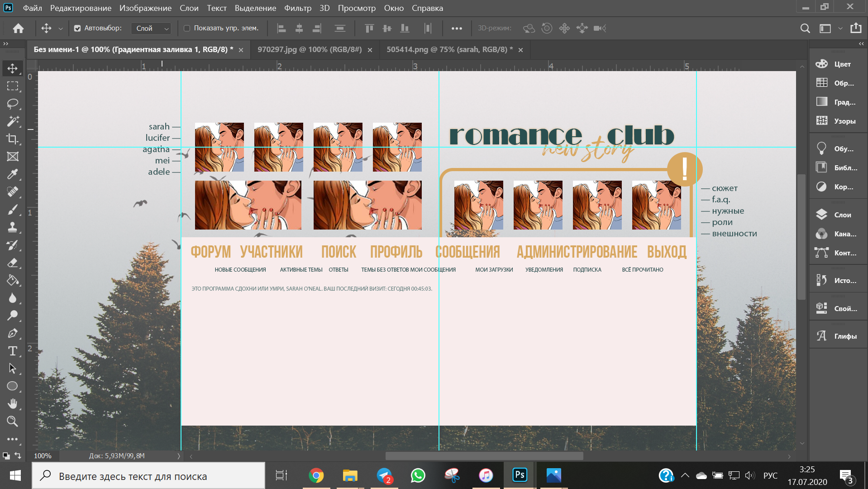Click the vertical canvas scrollbar
This screenshot has width=868, height=489.
pyautogui.click(x=801, y=237)
